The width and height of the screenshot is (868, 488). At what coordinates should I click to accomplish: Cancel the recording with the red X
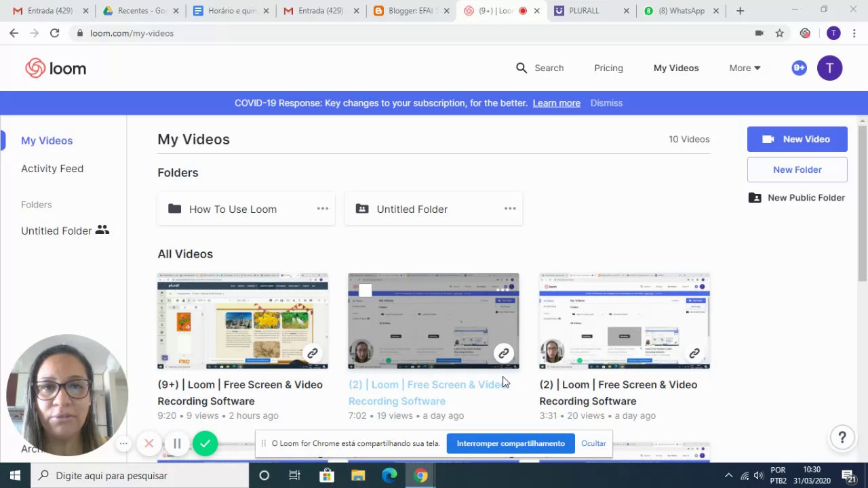point(149,444)
